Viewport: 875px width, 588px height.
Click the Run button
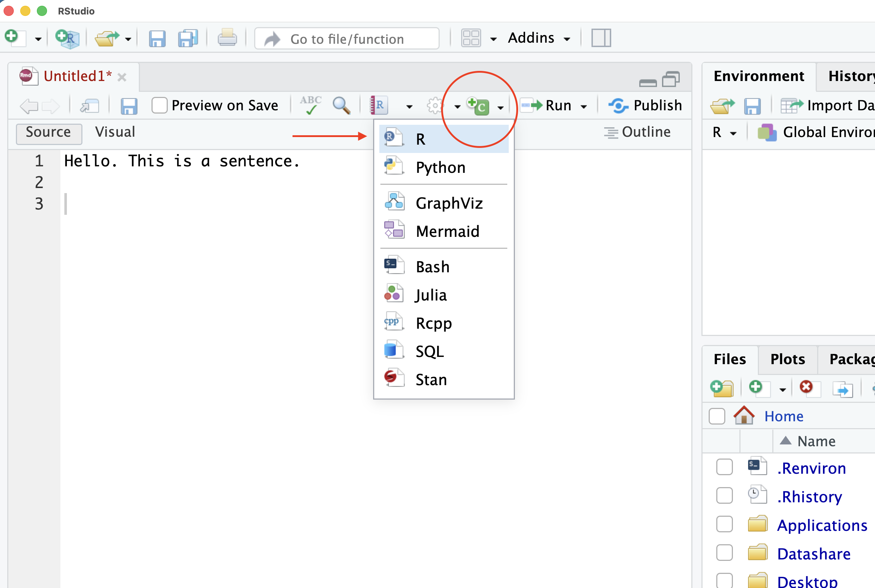pos(546,105)
